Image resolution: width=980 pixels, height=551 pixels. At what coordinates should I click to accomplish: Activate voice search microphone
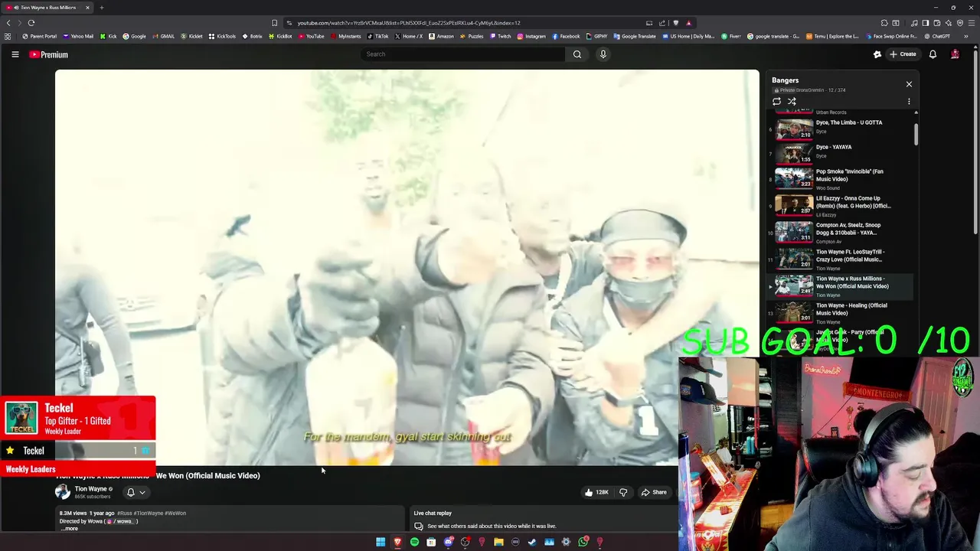pyautogui.click(x=603, y=54)
